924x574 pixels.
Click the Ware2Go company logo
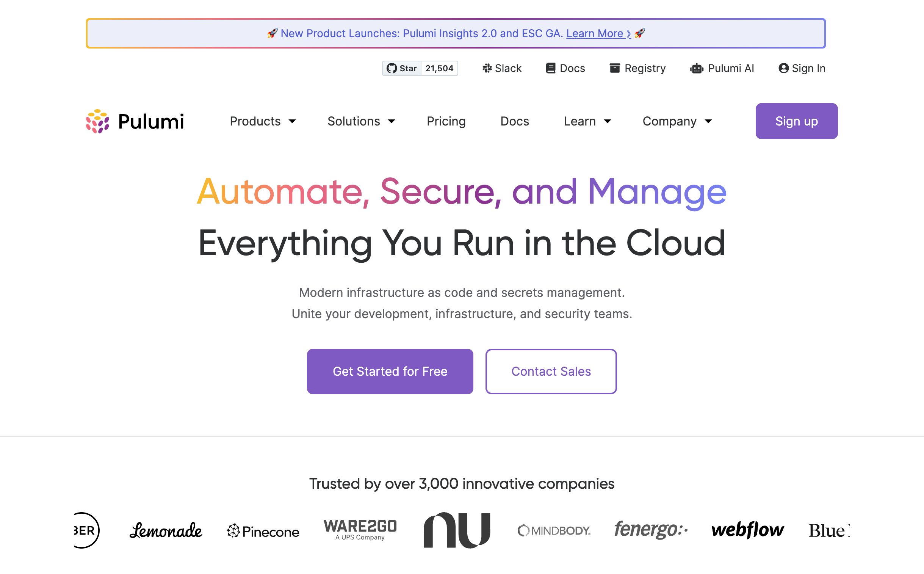pos(360,530)
